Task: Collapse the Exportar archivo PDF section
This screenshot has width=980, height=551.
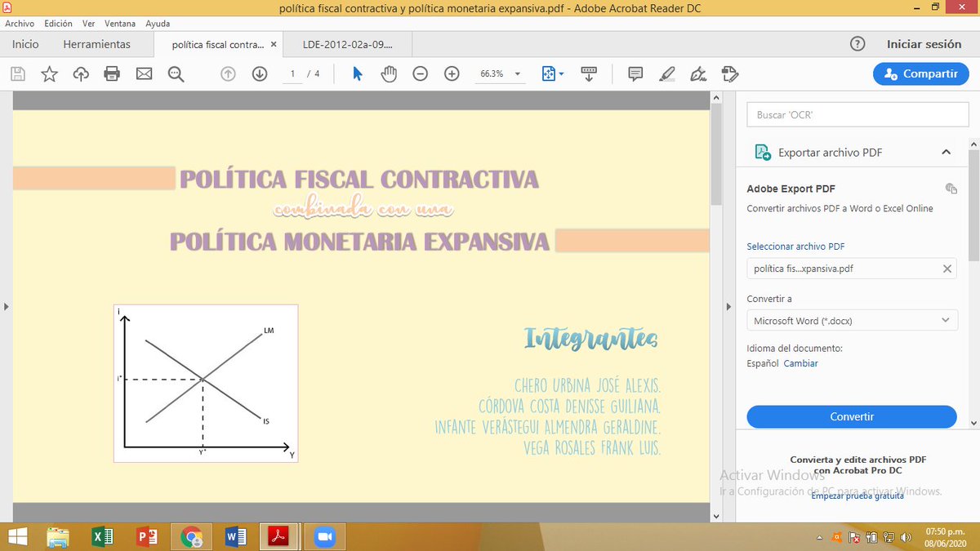Action: tap(946, 152)
